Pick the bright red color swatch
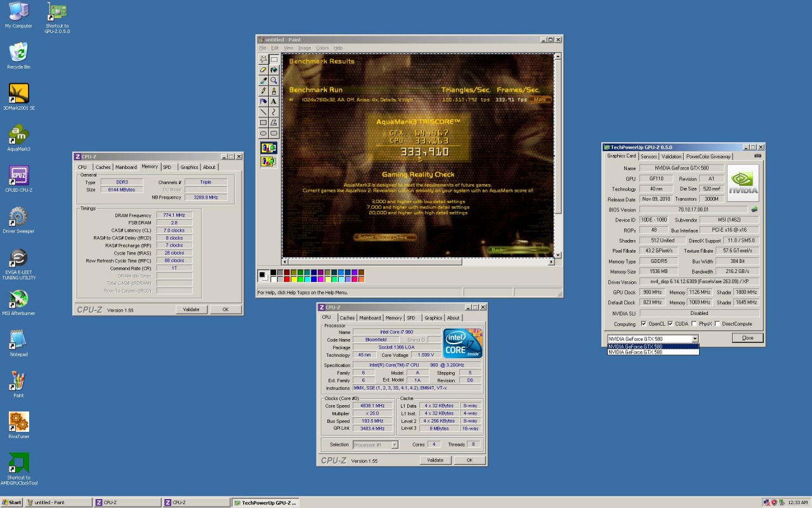 287,279
